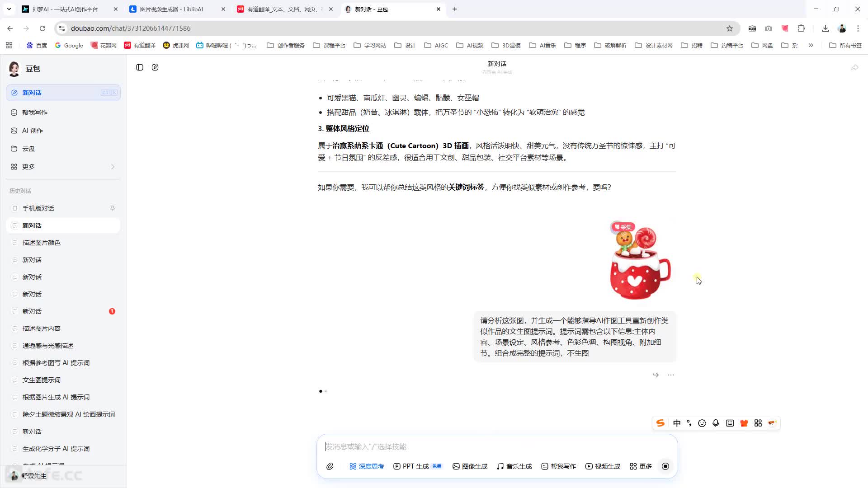868x488 pixels.
Task: Open the 3D建模 bookmark folder
Action: [x=506, y=45]
